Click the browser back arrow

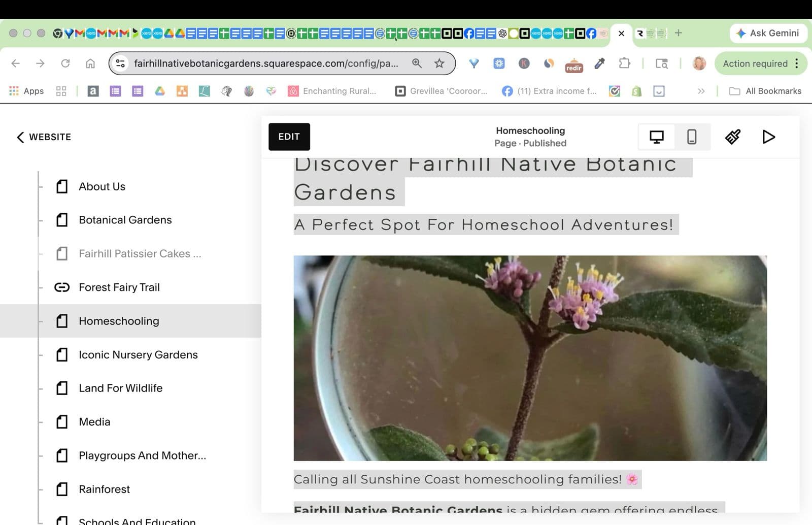click(16, 63)
